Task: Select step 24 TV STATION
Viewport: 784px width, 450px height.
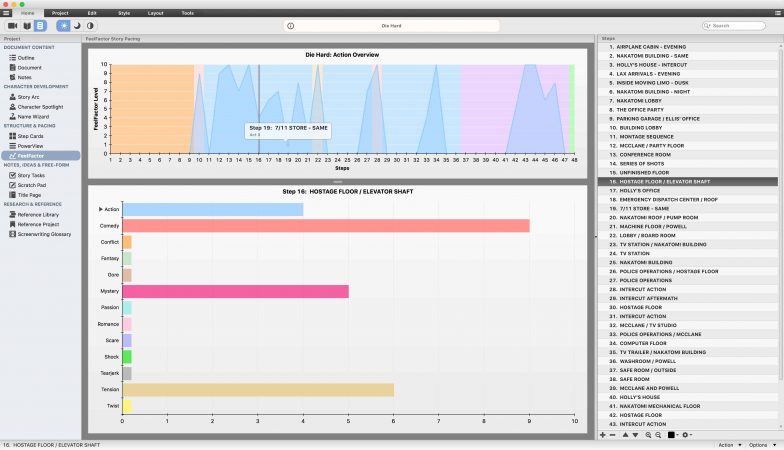Action: [688, 254]
